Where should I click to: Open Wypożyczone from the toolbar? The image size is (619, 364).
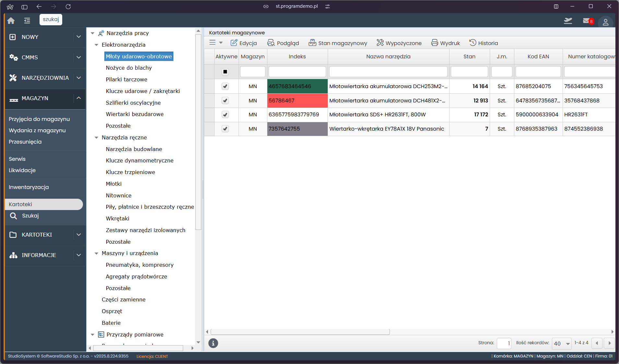(x=399, y=43)
